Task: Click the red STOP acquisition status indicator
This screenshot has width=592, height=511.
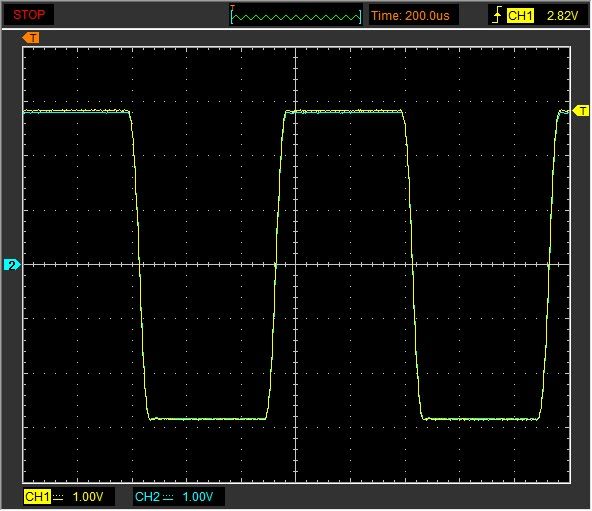Action: pos(29,15)
